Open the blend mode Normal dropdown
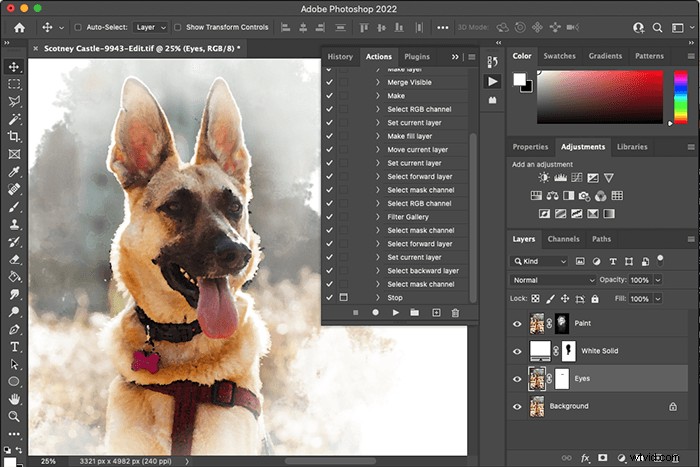The height and width of the screenshot is (467, 700). [553, 280]
